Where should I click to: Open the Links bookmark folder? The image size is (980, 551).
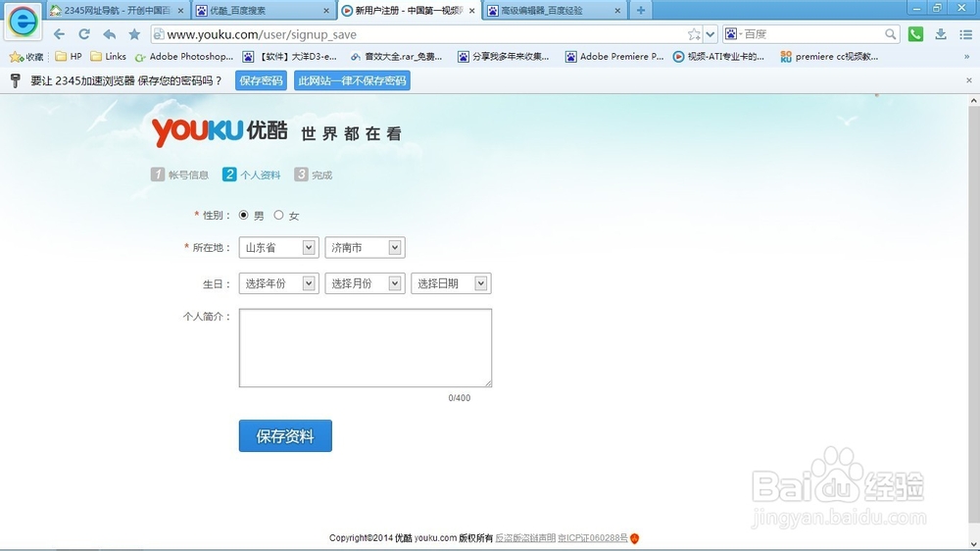[108, 56]
